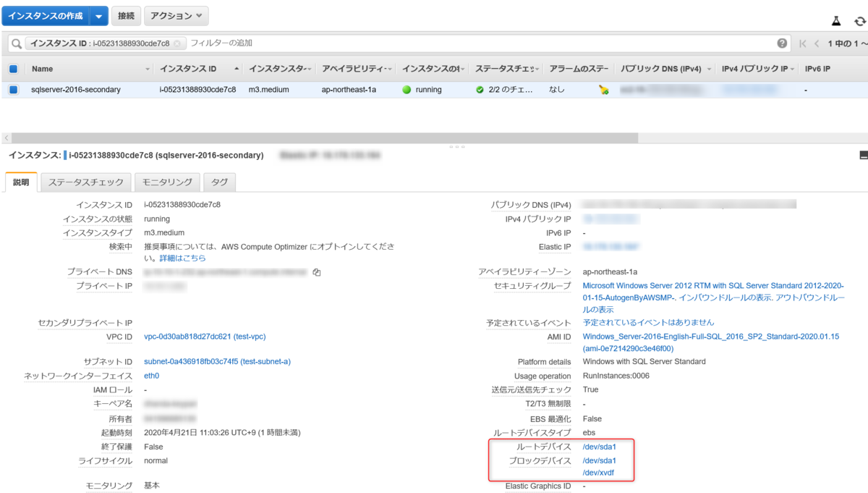The image size is (868, 493).
Task: Click the 接続 connect button
Action: pos(126,15)
